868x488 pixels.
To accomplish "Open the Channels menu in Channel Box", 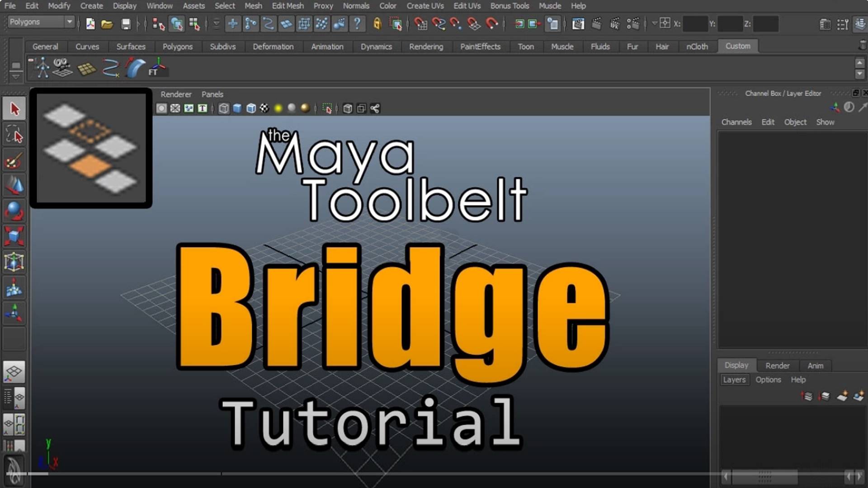I will [x=736, y=122].
